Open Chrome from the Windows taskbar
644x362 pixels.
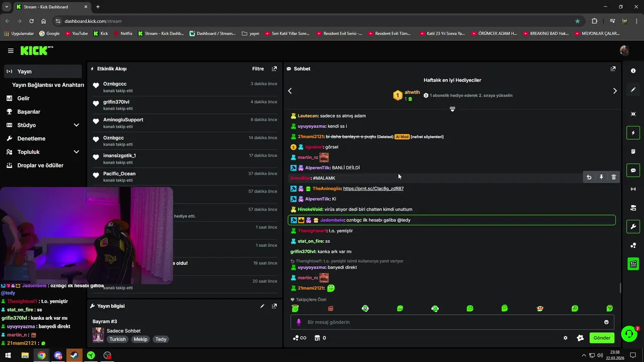pos(41,355)
